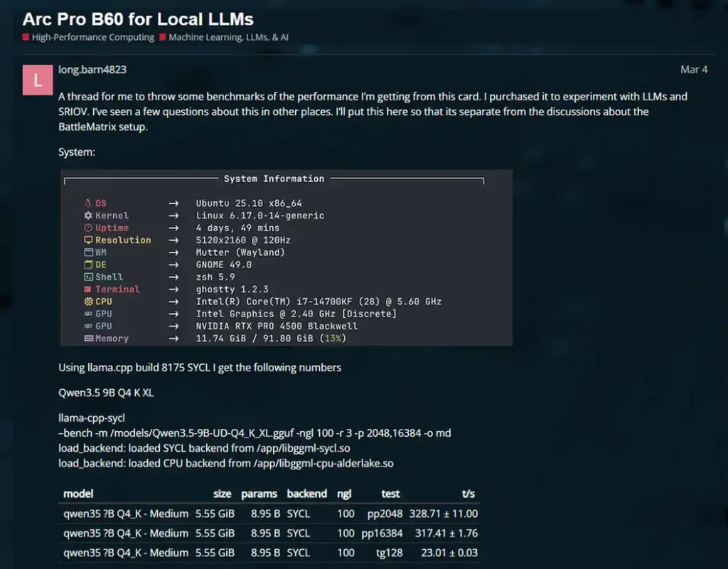This screenshot has width=728, height=569.
Task: Click the 'System:' label above the info box
Action: click(77, 152)
